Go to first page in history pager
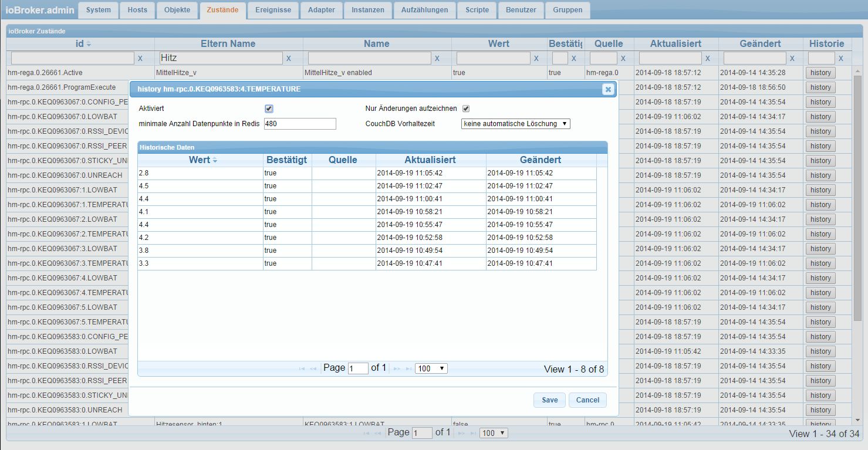Screen dimensions: 868x450 pos(302,368)
